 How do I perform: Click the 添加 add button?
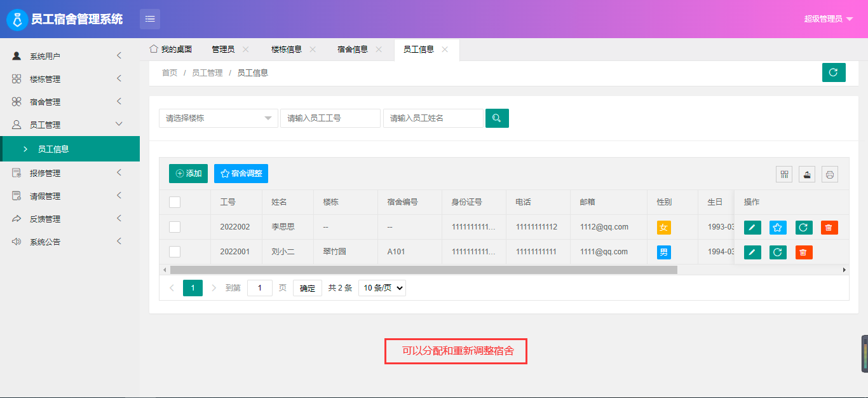(x=188, y=174)
